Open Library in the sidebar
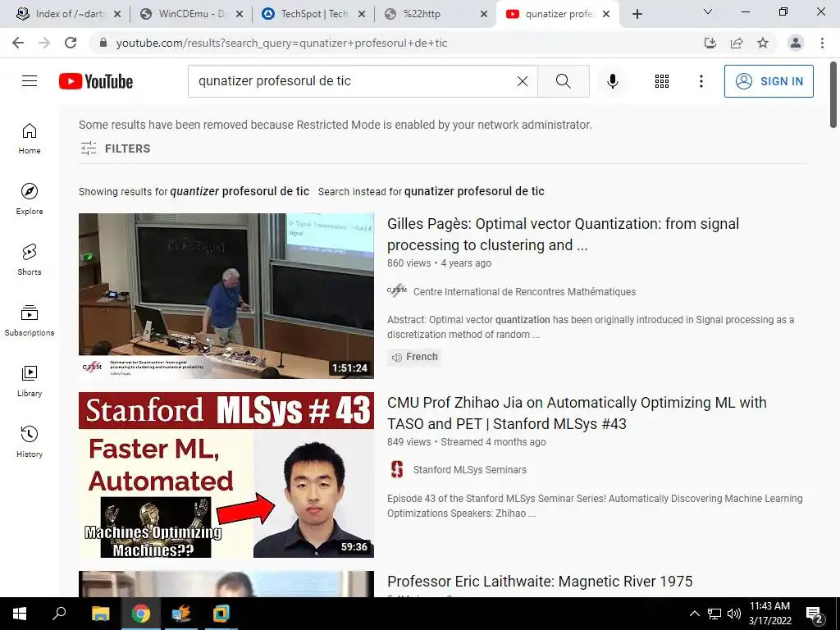 (x=30, y=381)
